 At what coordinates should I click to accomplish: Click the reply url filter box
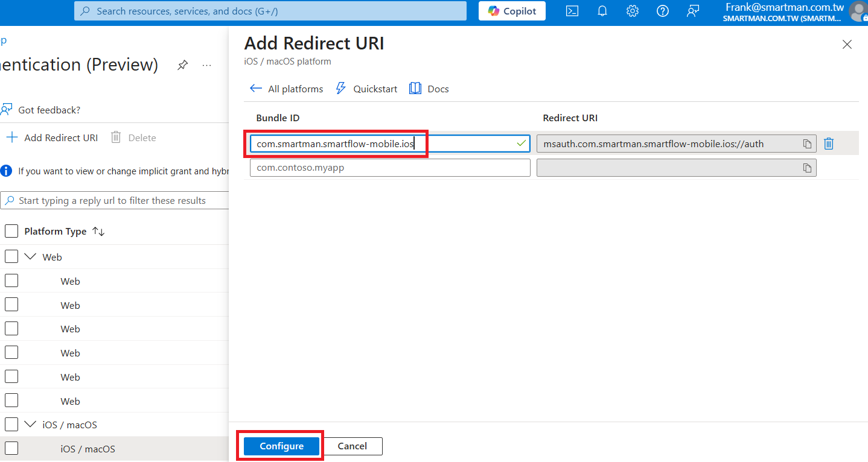(x=115, y=200)
